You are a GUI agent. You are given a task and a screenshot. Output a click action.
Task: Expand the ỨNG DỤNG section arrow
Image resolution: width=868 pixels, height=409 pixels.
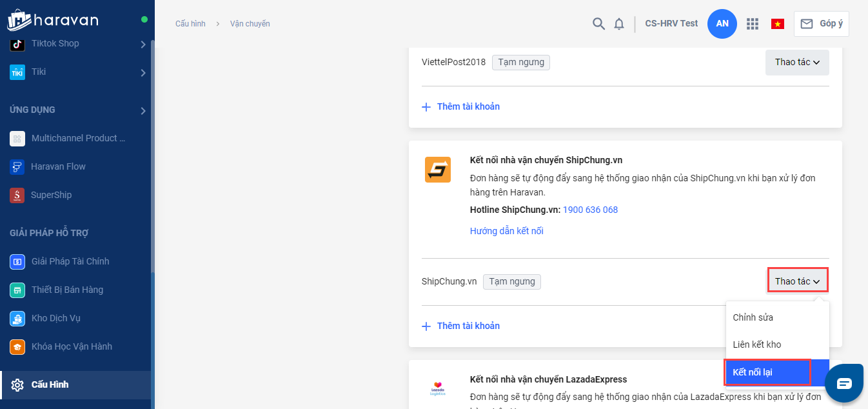click(x=143, y=111)
